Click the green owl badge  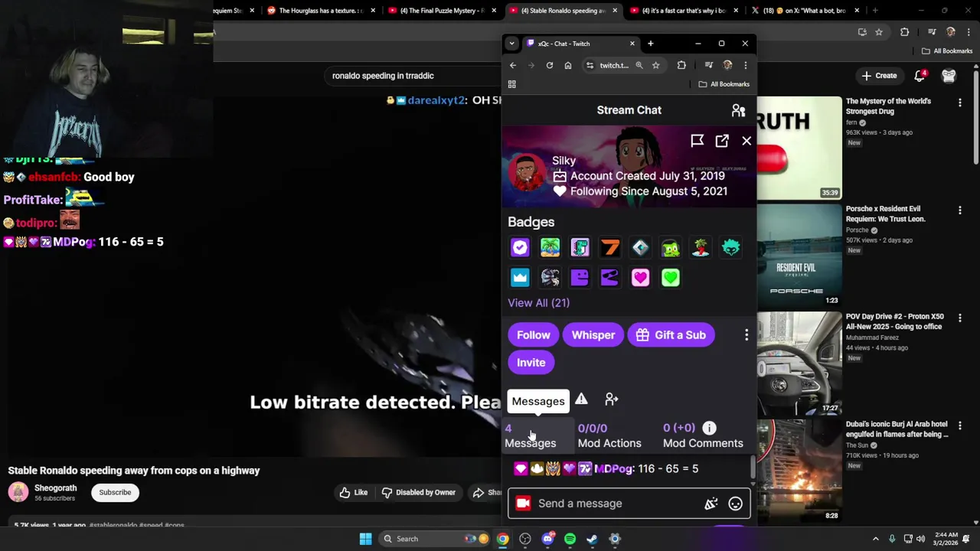pos(671,247)
